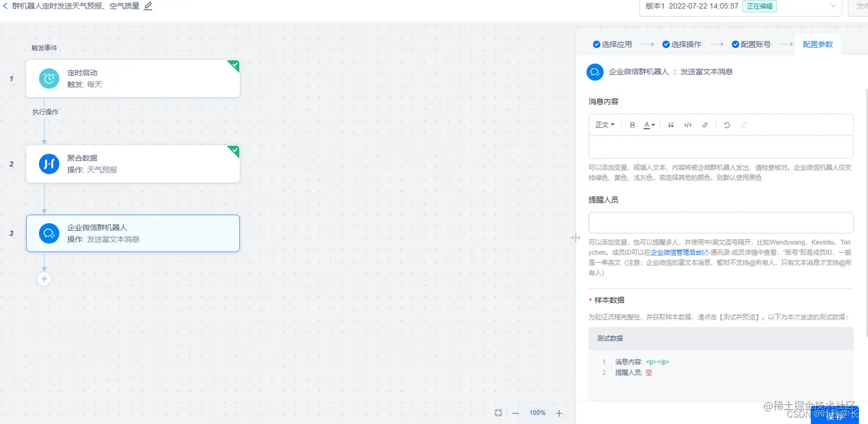
Task: Redo the edit in editor toolbar
Action: point(744,125)
